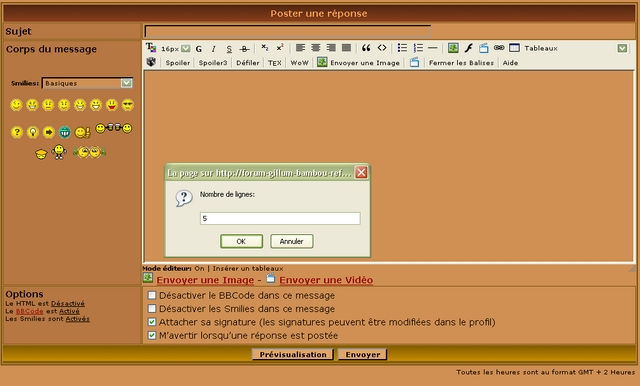Click the Prévisualisation button

coord(293,354)
